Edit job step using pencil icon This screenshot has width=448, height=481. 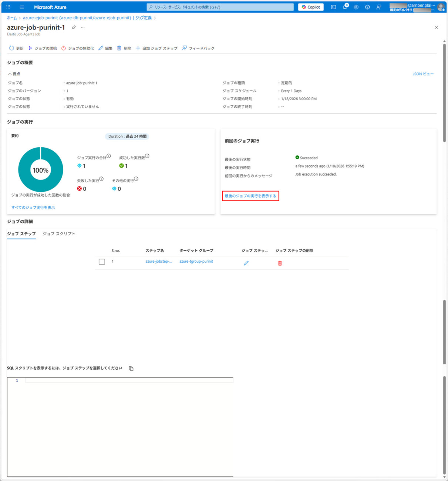[246, 263]
